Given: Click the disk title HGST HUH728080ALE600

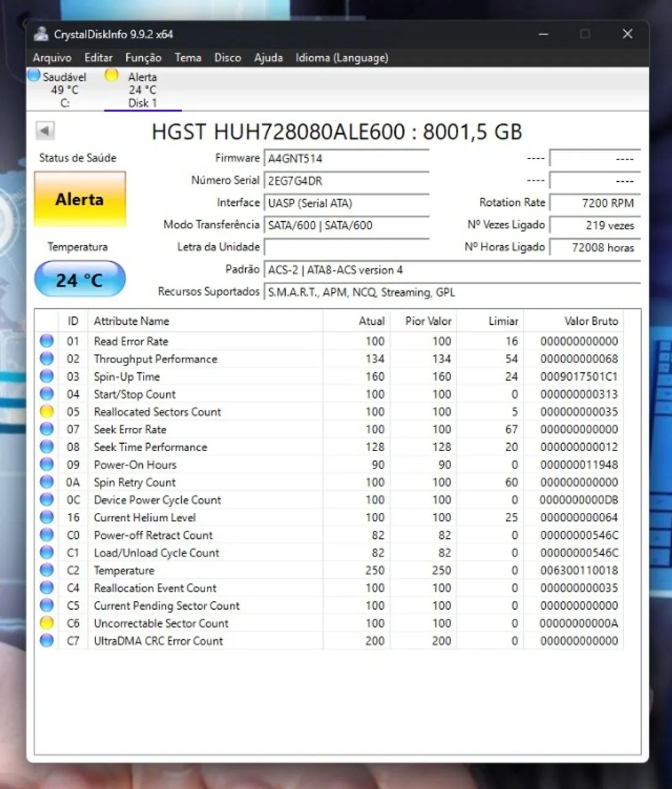Looking at the screenshot, I should click(x=278, y=132).
